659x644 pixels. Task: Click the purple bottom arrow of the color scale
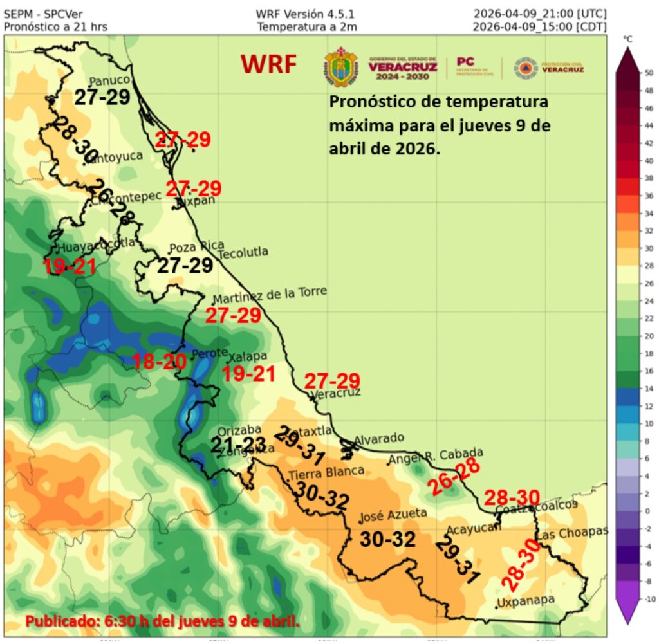click(628, 610)
